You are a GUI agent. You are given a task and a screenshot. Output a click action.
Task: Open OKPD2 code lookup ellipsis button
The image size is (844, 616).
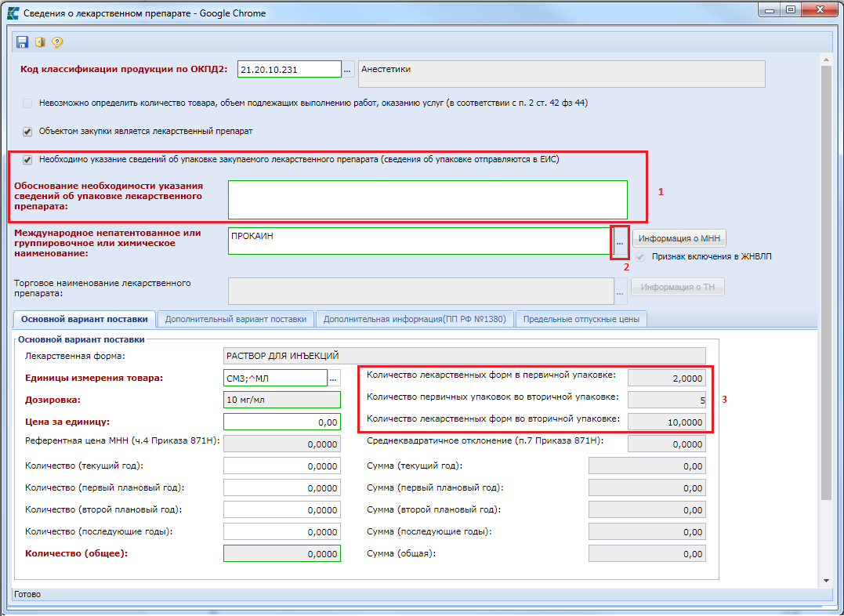348,71
